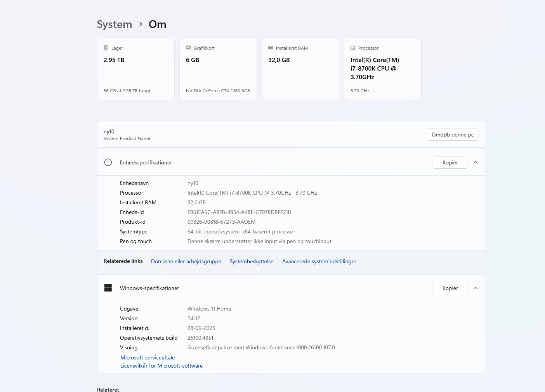Viewport: 545px width, 392px height.
Task: Click the Pen og touch value text
Action: point(259,241)
